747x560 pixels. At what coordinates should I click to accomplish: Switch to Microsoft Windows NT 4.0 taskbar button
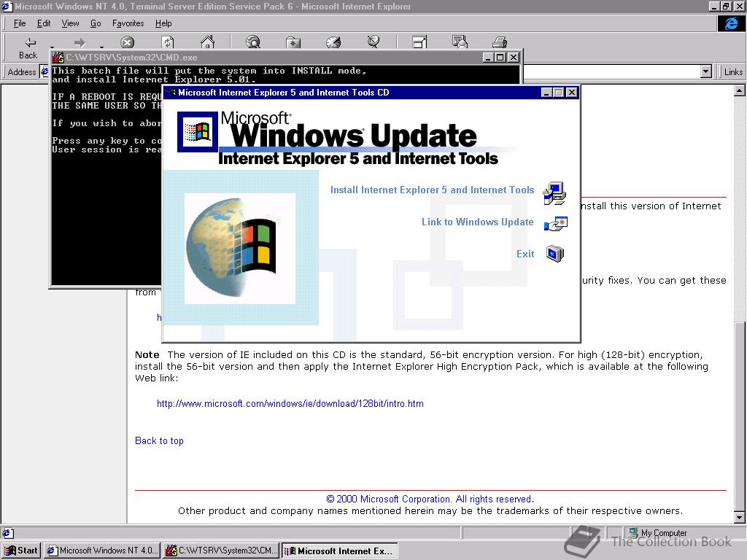[x=102, y=551]
